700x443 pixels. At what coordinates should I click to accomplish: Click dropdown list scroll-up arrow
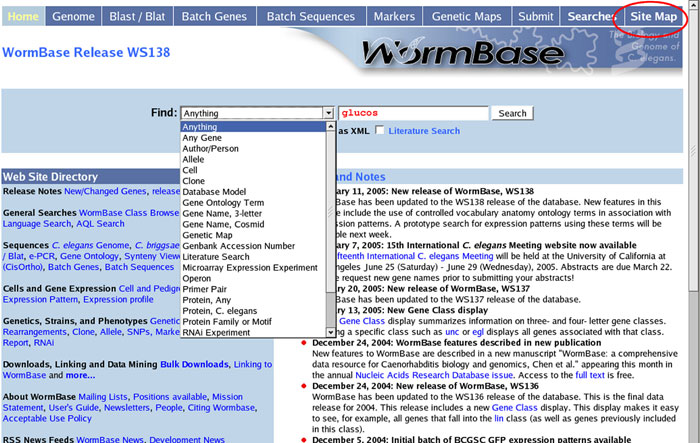coord(331,126)
